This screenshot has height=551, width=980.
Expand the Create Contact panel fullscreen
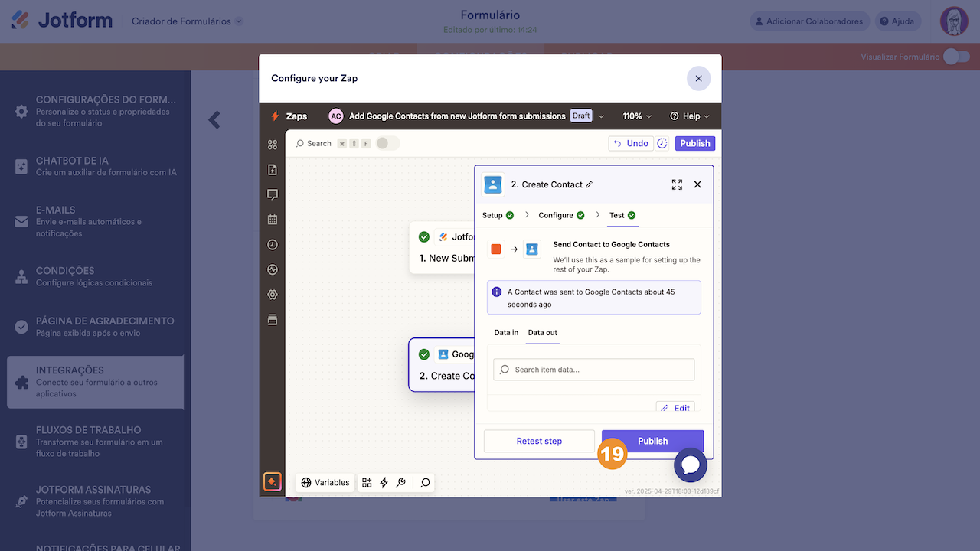677,184
